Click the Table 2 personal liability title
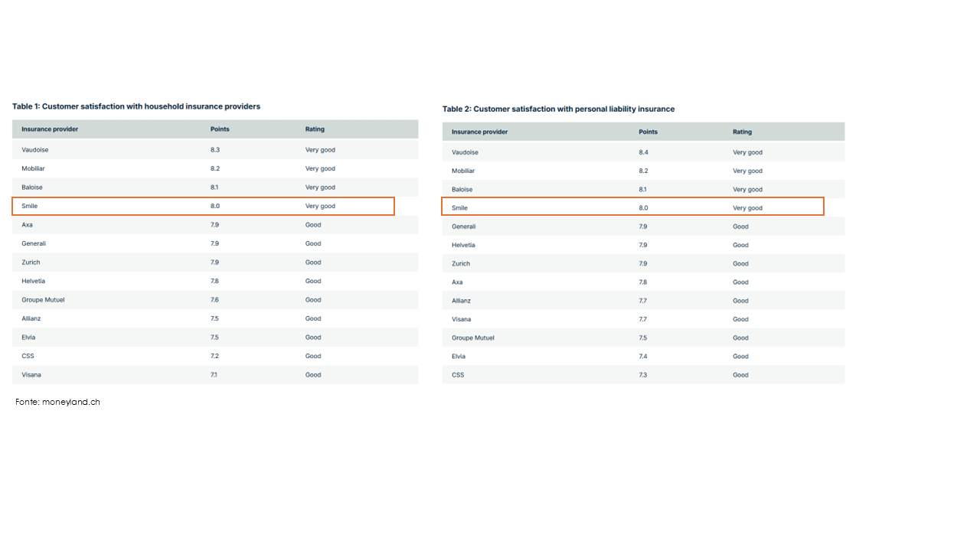Screen dimensions: 980x551 tap(558, 109)
